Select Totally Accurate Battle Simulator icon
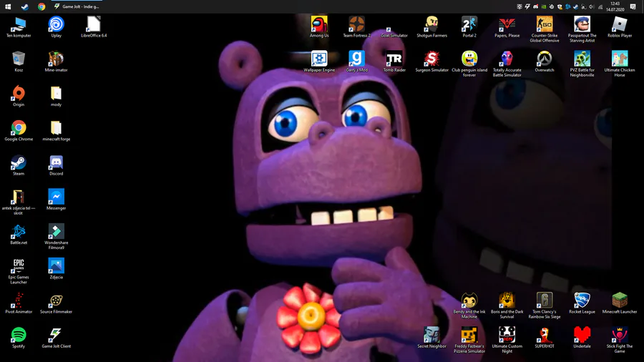The image size is (644, 362). (x=507, y=64)
